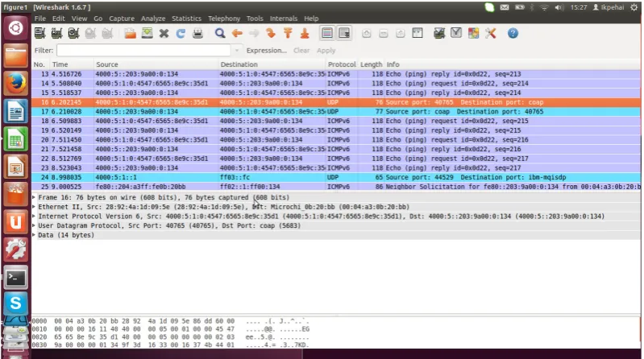Select packet 17 UDP coap source row

pos(336,112)
